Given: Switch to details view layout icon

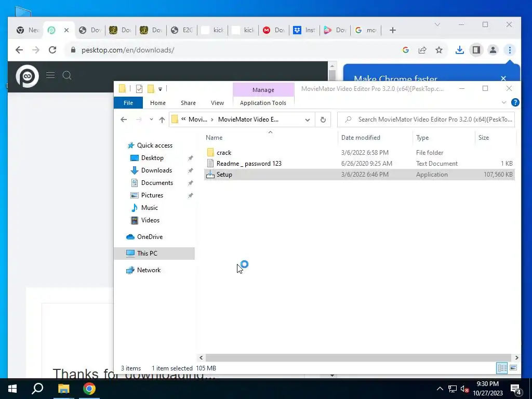Looking at the screenshot, I should point(502,368).
